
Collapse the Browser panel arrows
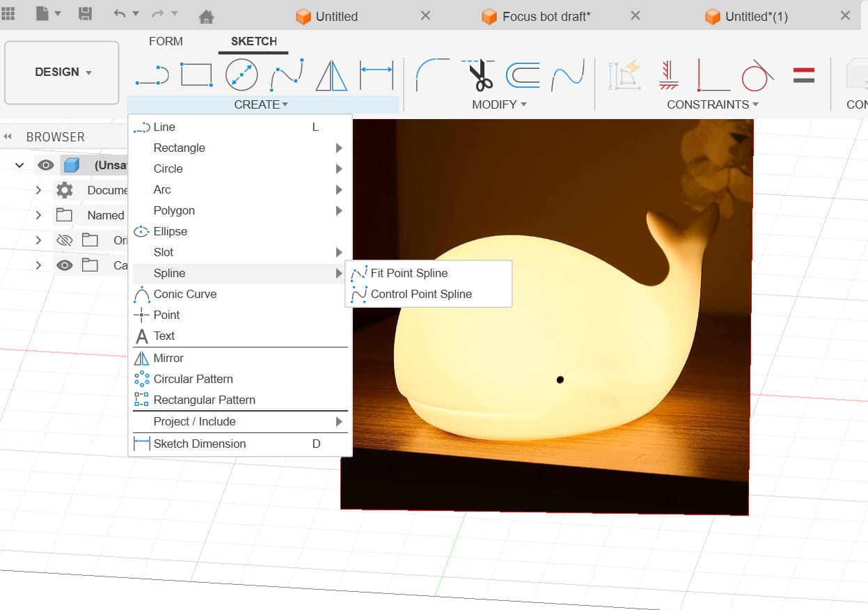click(8, 137)
